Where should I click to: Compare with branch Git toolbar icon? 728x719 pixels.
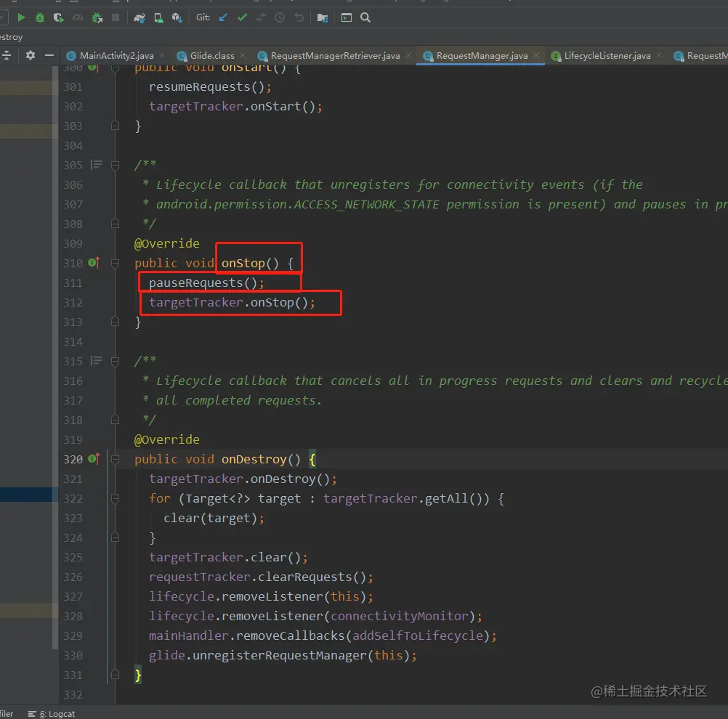[x=260, y=17]
